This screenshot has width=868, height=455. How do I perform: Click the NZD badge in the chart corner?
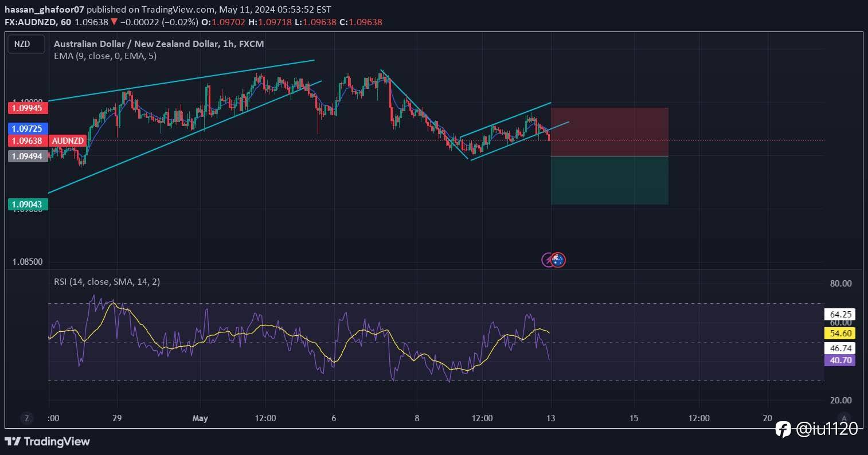click(26, 44)
